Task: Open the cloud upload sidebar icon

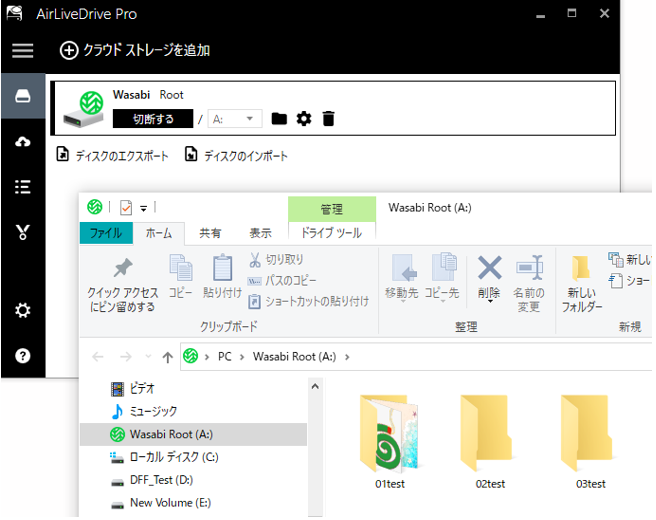Action: 23,142
